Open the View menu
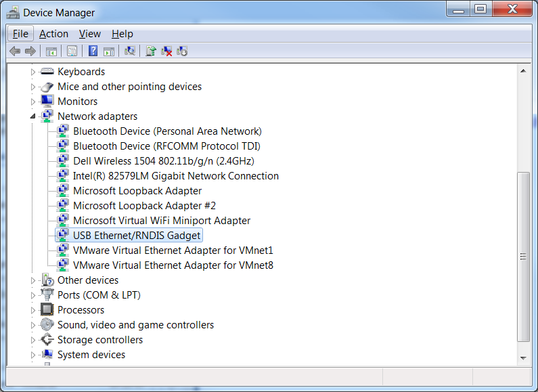 coord(90,34)
